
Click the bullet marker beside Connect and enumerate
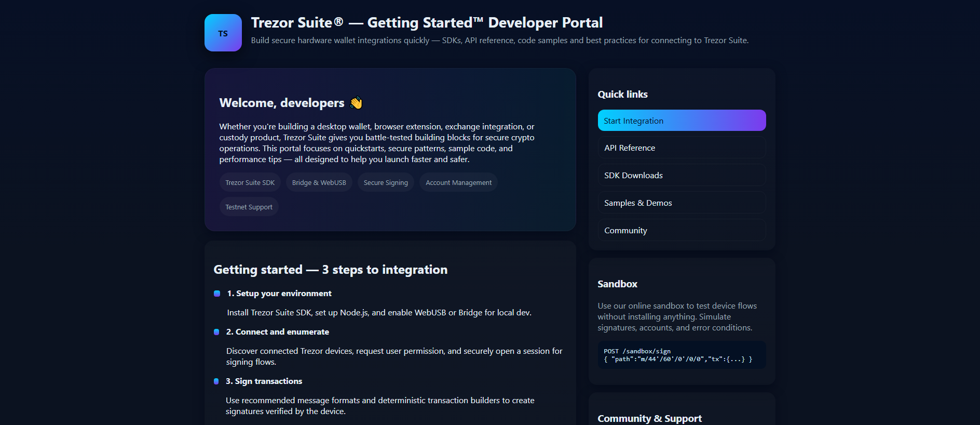point(216,332)
